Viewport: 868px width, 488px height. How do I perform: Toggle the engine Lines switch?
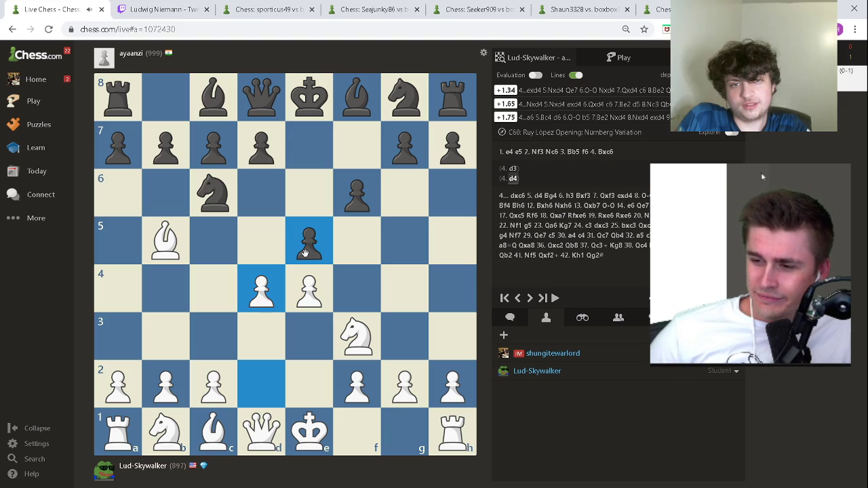point(576,75)
